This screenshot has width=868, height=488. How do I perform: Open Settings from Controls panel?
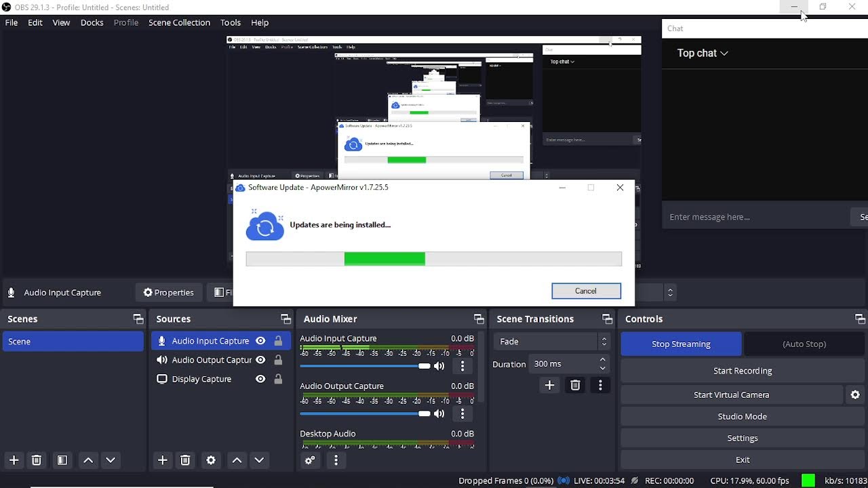pyautogui.click(x=743, y=438)
